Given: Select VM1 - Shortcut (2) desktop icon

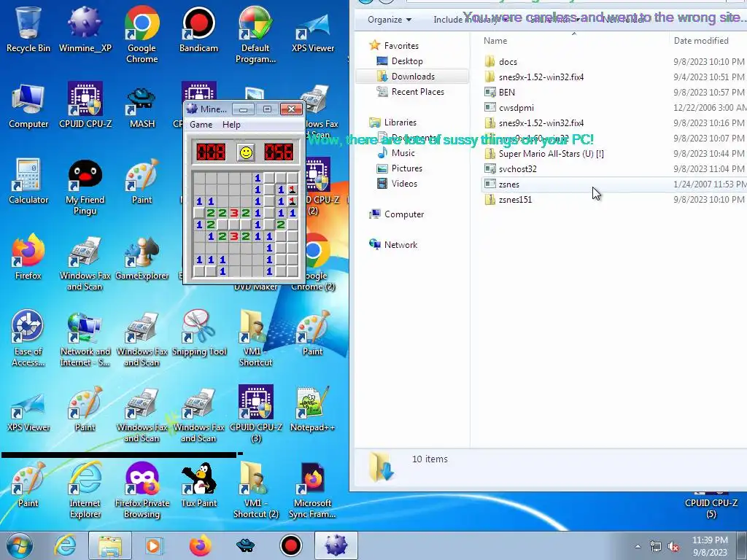Looking at the screenshot, I should (255, 489).
